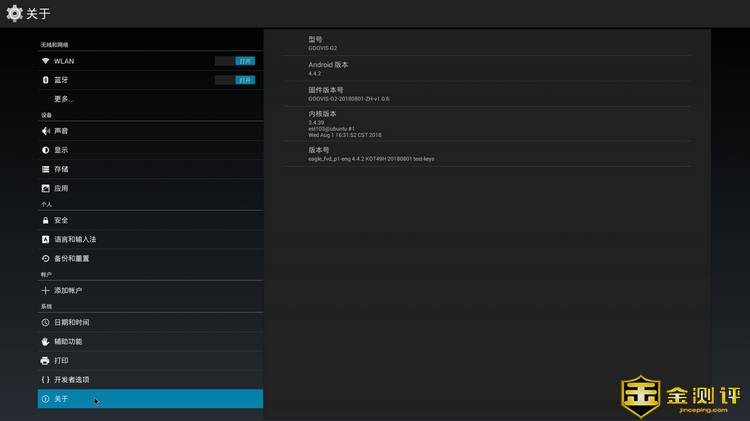Click the WLAN Wi-Fi icon
The height and width of the screenshot is (421, 750).
[x=45, y=61]
